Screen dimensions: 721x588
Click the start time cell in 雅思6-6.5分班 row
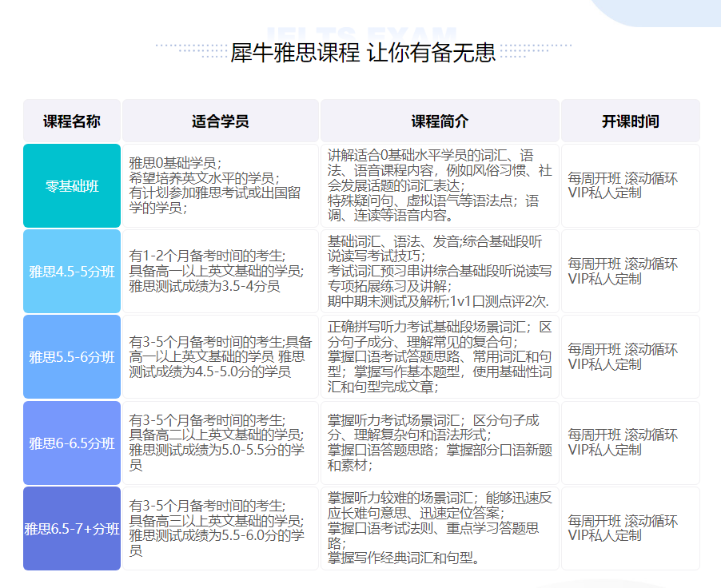(631, 443)
